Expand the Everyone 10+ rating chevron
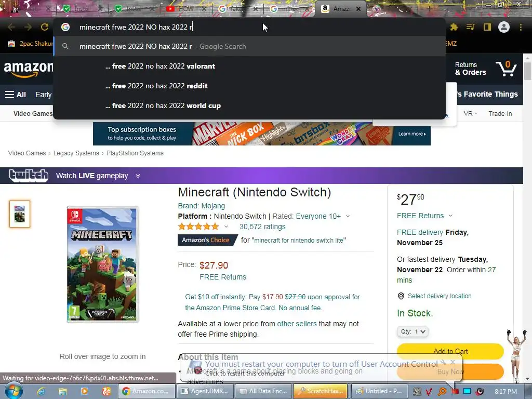The height and width of the screenshot is (399, 532). coord(348,216)
